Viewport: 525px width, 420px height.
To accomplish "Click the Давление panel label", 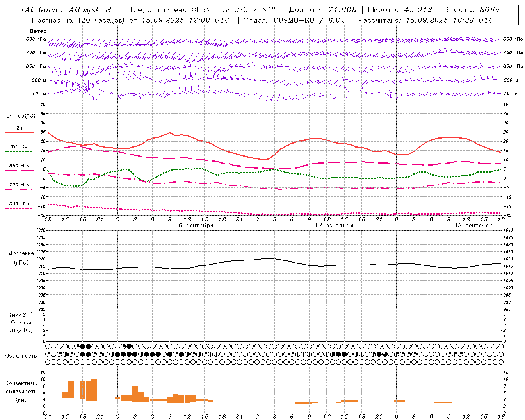I will click(21, 253).
